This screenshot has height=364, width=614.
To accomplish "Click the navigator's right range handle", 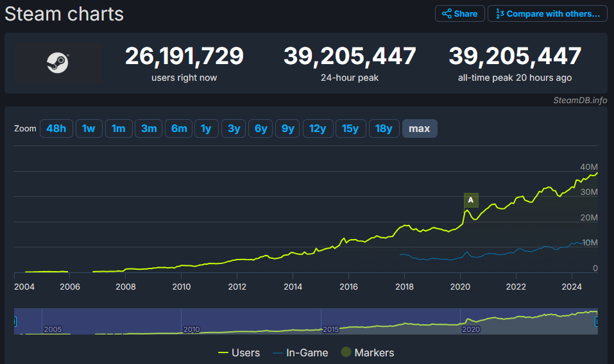I will point(597,321).
